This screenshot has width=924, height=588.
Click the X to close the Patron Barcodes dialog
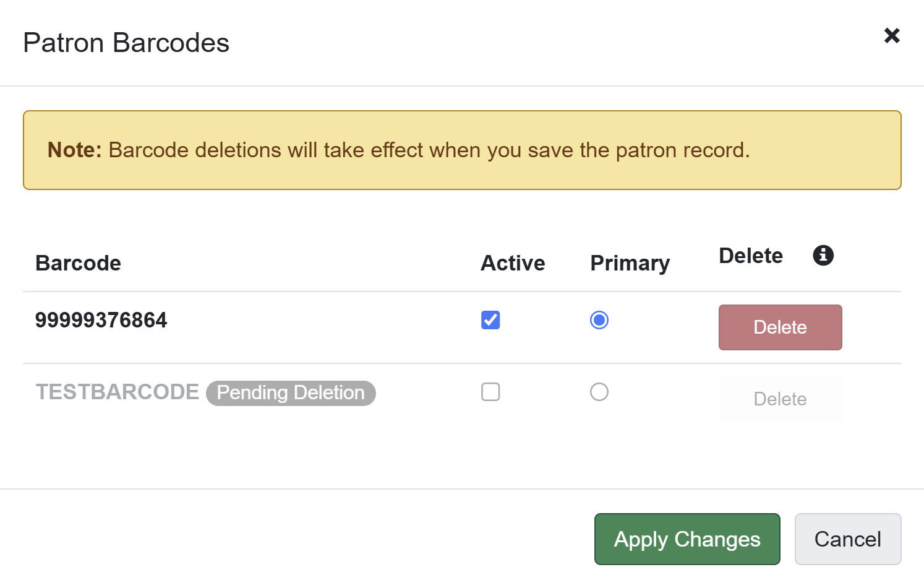(x=892, y=36)
